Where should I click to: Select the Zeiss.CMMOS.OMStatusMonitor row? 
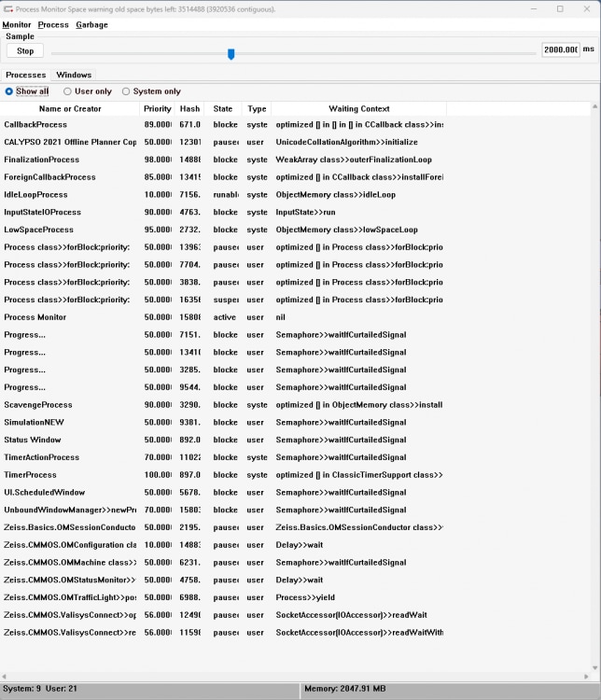click(223, 580)
